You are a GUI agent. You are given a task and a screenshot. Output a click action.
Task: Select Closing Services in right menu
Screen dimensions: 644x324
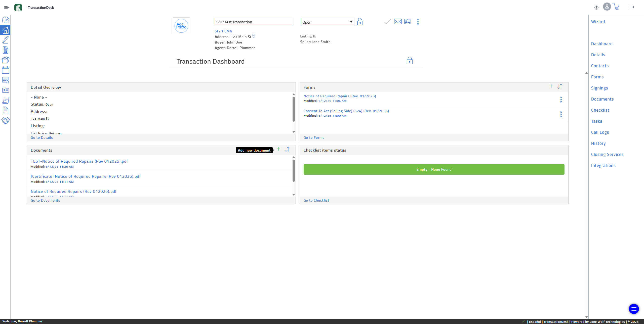click(x=607, y=154)
